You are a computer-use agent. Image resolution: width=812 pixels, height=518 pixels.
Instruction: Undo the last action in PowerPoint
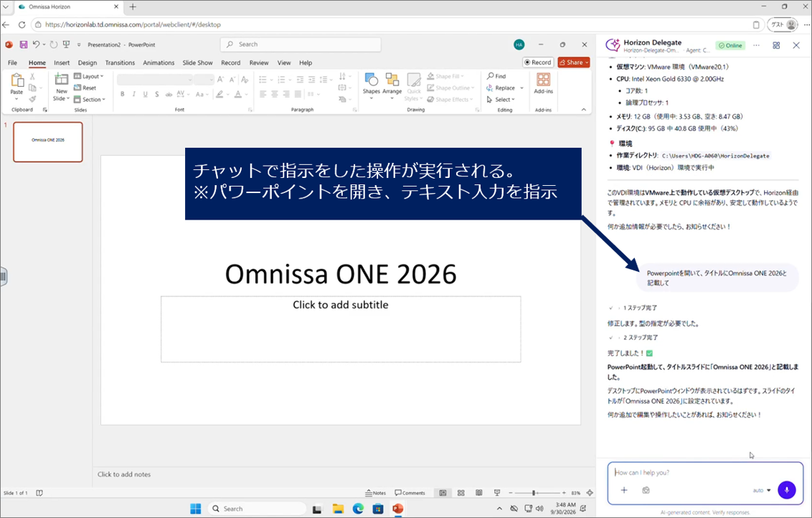click(x=36, y=44)
